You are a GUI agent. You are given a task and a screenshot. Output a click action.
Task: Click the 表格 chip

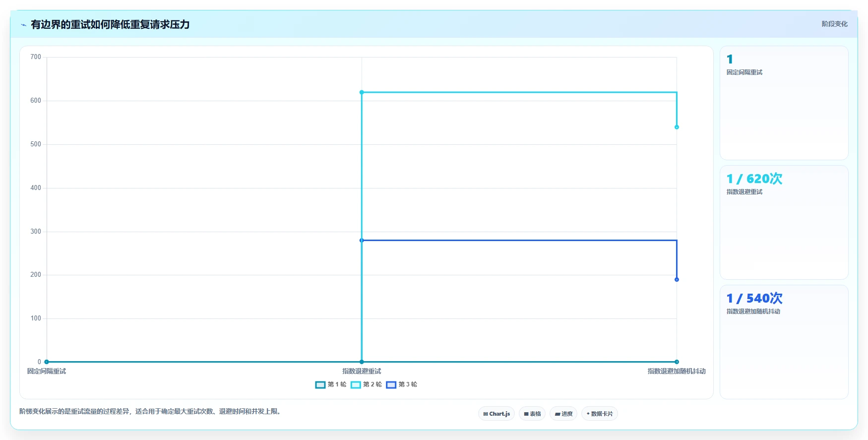click(x=532, y=414)
